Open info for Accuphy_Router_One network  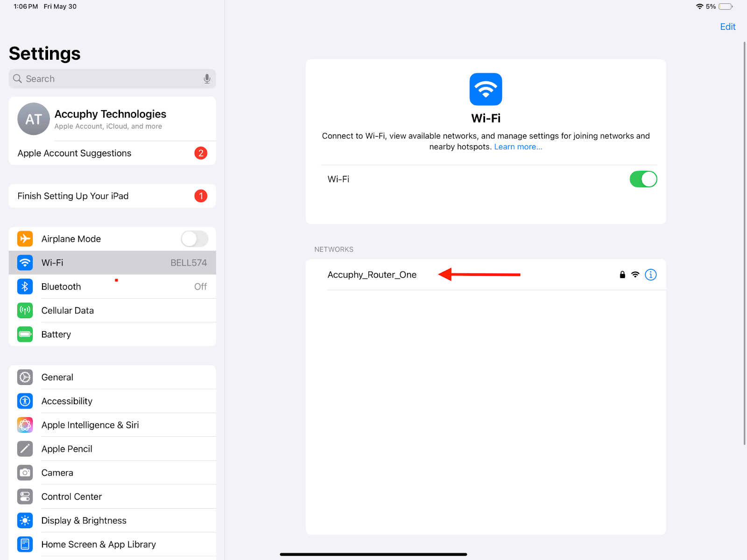[x=650, y=275]
